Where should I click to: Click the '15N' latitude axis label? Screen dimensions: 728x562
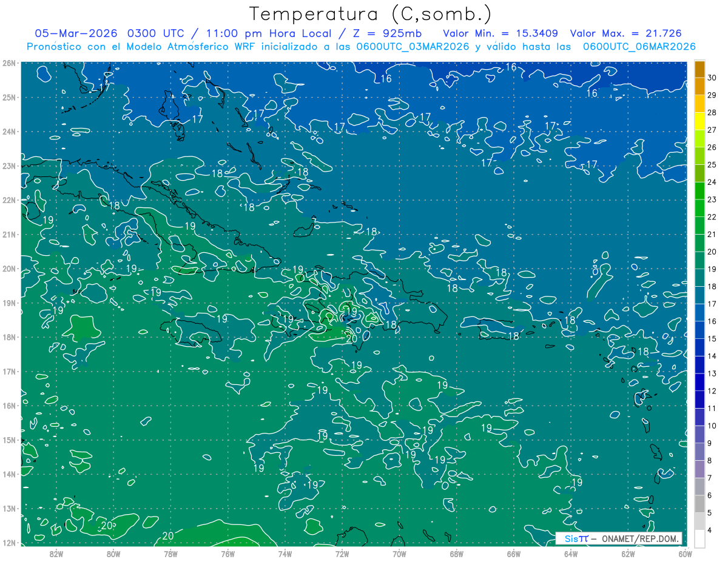pos(8,440)
